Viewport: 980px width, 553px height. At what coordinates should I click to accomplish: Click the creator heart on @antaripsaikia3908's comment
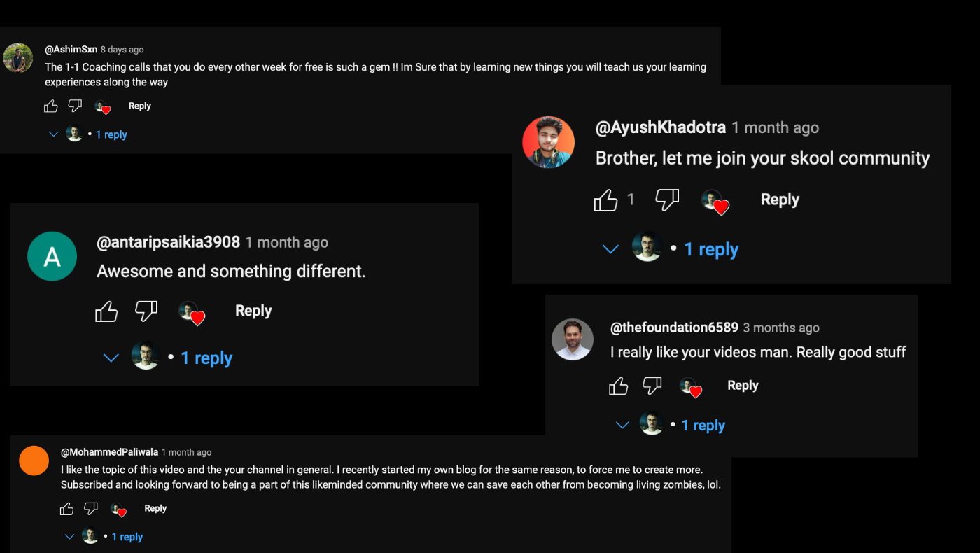192,313
